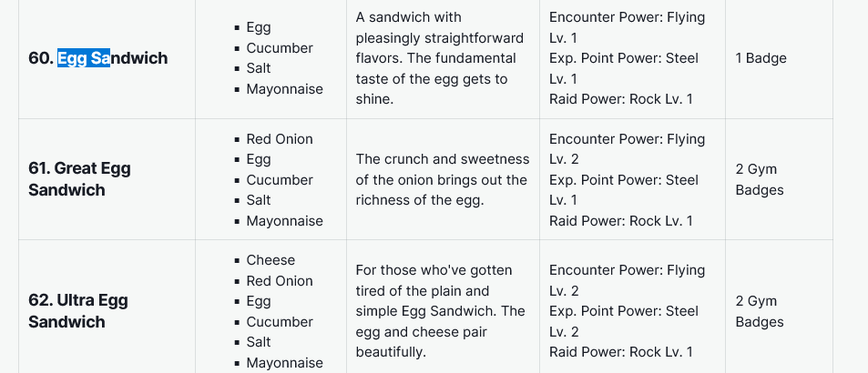Click "Cucumber" in the Egg Sandwich ingredients

[279, 48]
